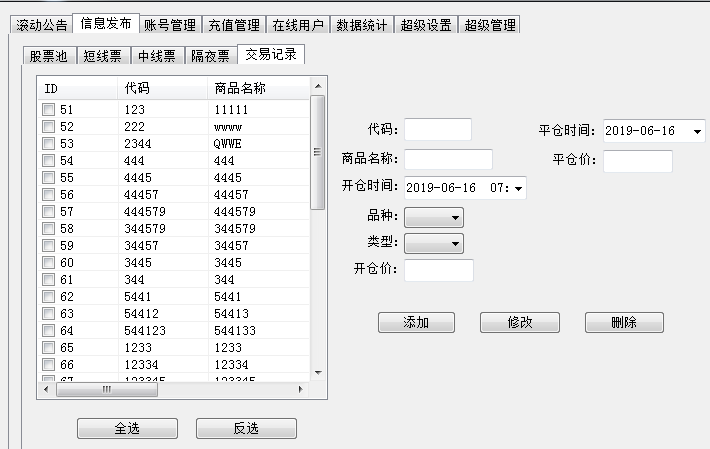Image resolution: width=710 pixels, height=449 pixels.
Task: Tick the checkbox for row ID 64
Action: coord(48,330)
